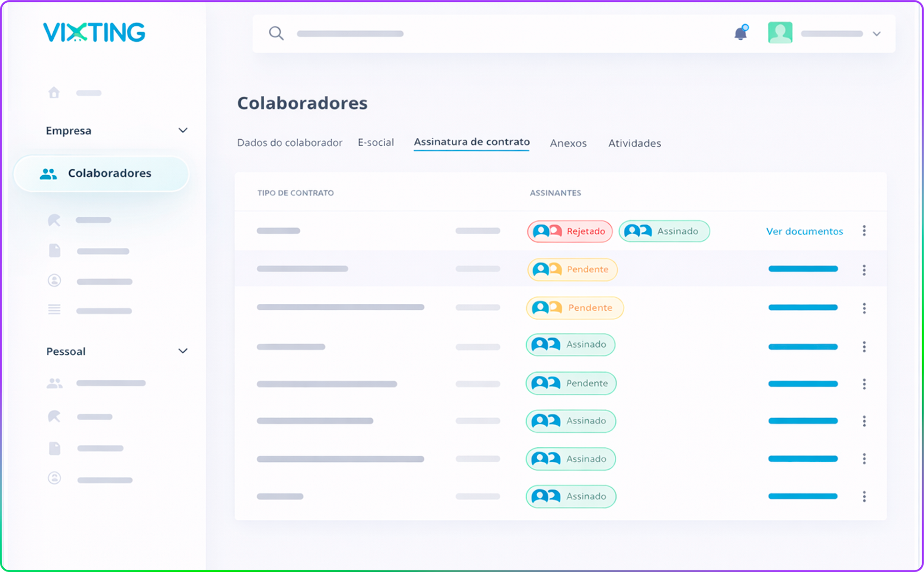Screen dimensions: 924x572
Task: Click the home icon in sidebar
Action: [x=54, y=93]
